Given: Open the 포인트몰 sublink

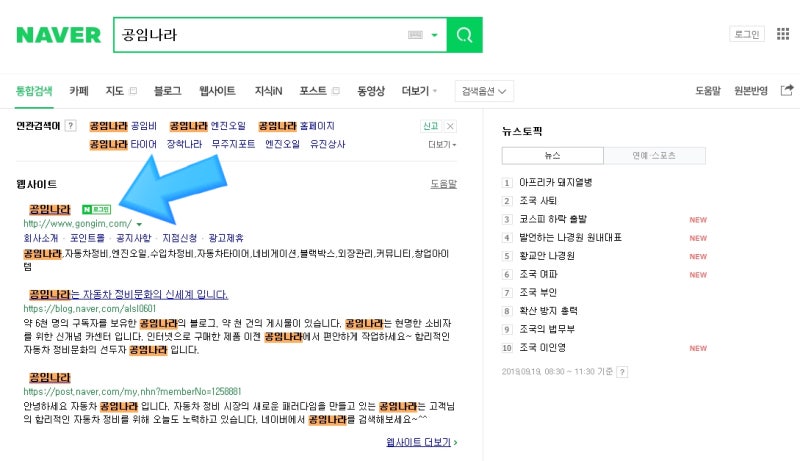Looking at the screenshot, I should coord(87,238).
